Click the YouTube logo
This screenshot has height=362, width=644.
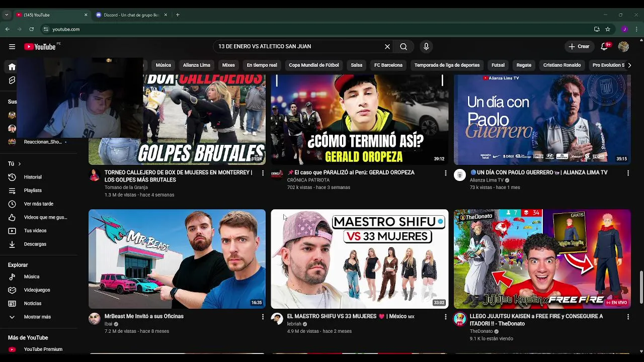[40, 47]
